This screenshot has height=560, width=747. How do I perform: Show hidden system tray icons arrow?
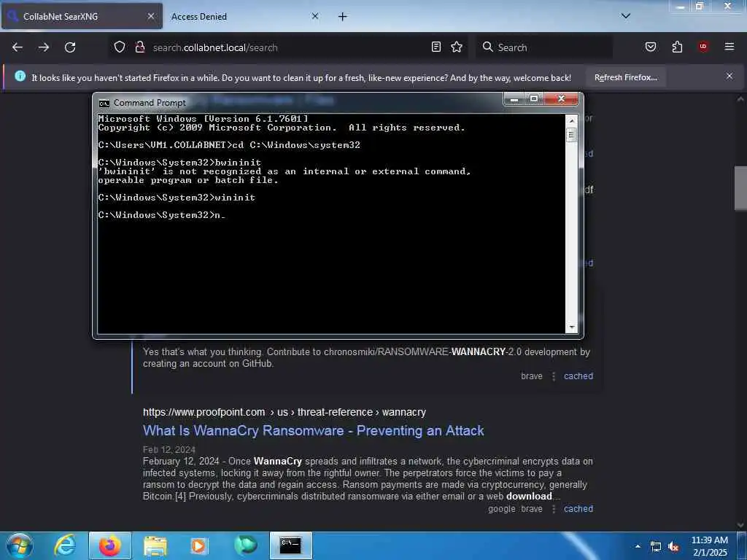(x=638, y=547)
